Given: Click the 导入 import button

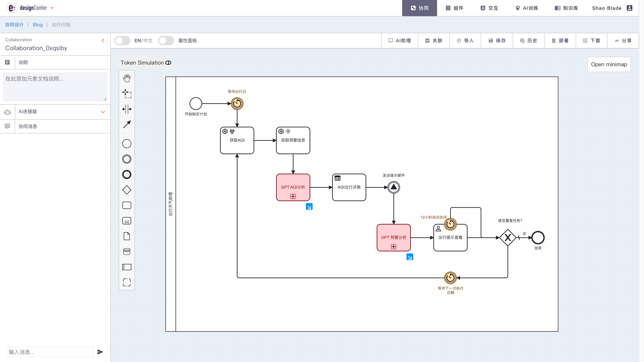Looking at the screenshot, I should coord(465,40).
